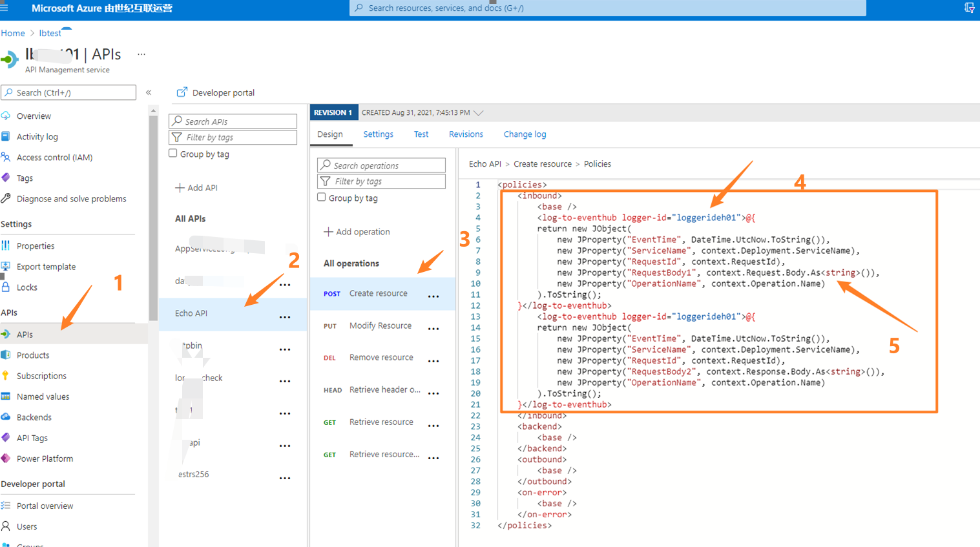This screenshot has height=547, width=980.
Task: Collapse the left sidebar with double chevron
Action: click(149, 92)
